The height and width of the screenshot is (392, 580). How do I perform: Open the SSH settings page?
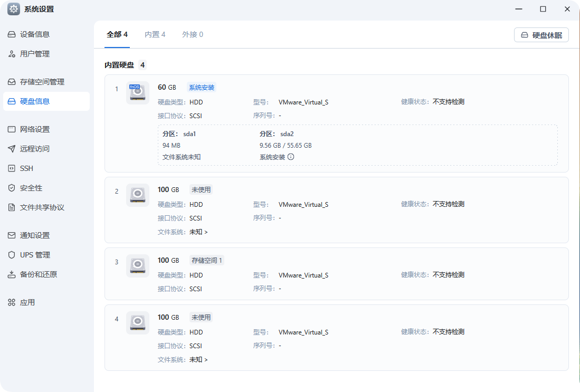32,168
